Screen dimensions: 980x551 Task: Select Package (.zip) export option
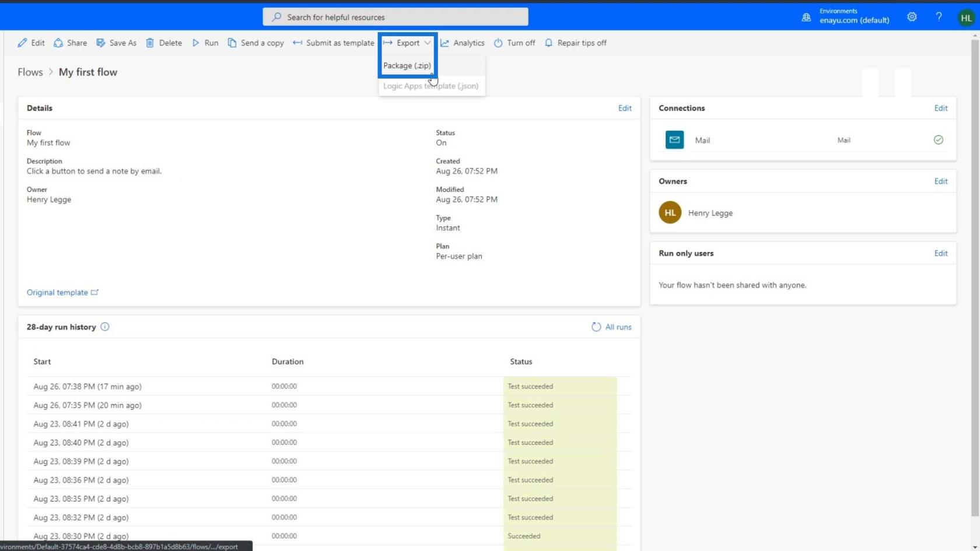407,66
